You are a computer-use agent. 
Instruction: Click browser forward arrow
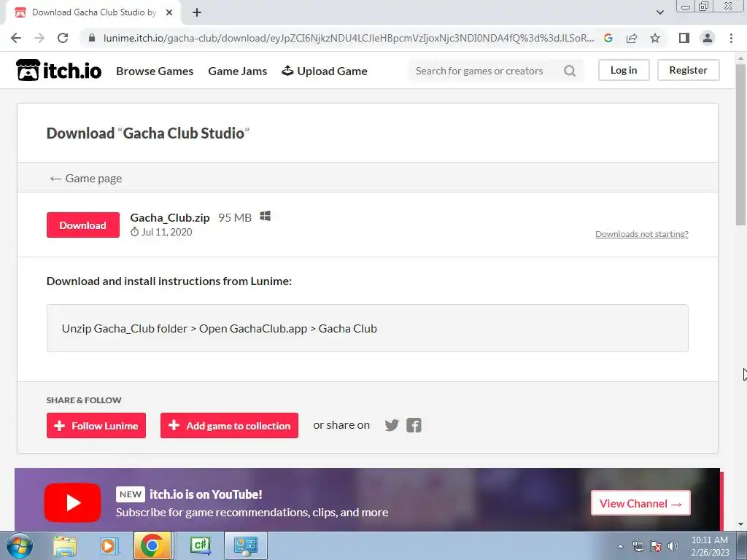pyautogui.click(x=39, y=38)
